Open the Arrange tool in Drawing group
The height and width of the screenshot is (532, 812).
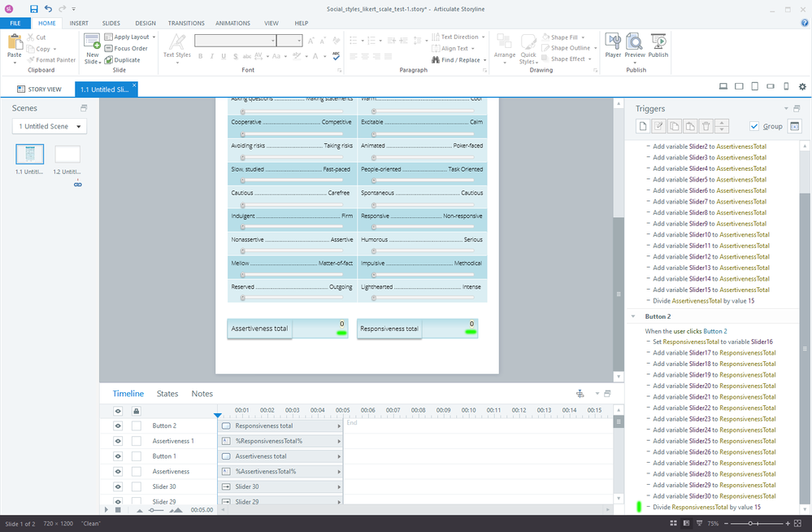coord(505,45)
